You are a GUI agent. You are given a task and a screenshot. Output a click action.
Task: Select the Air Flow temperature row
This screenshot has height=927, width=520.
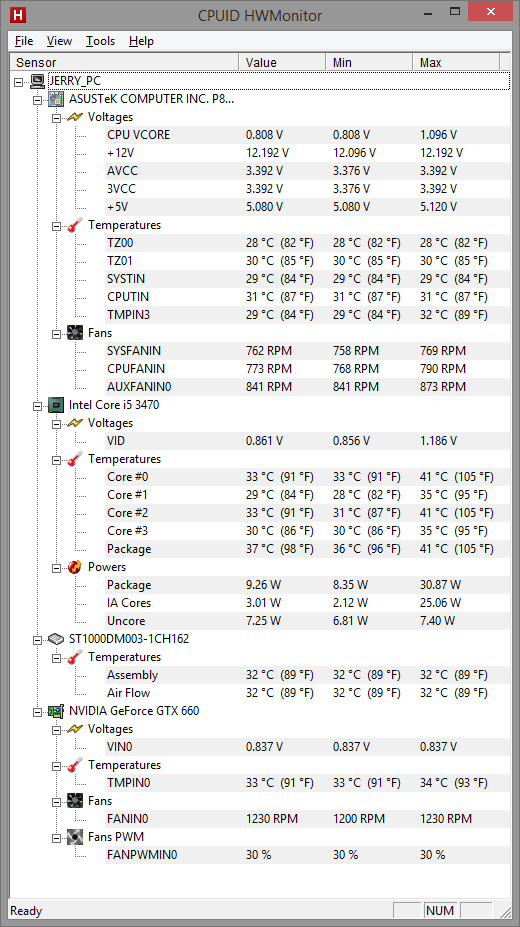[307, 693]
